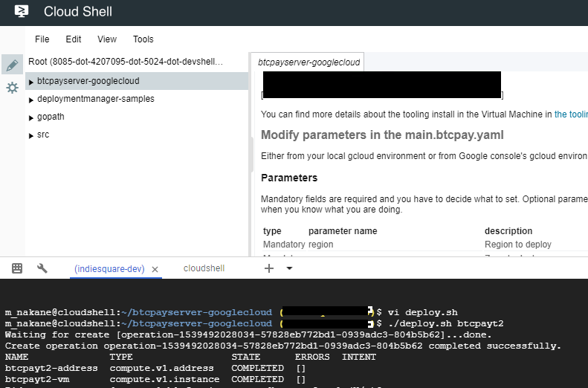Open the keyboard icon in terminal toolbar

(17, 268)
